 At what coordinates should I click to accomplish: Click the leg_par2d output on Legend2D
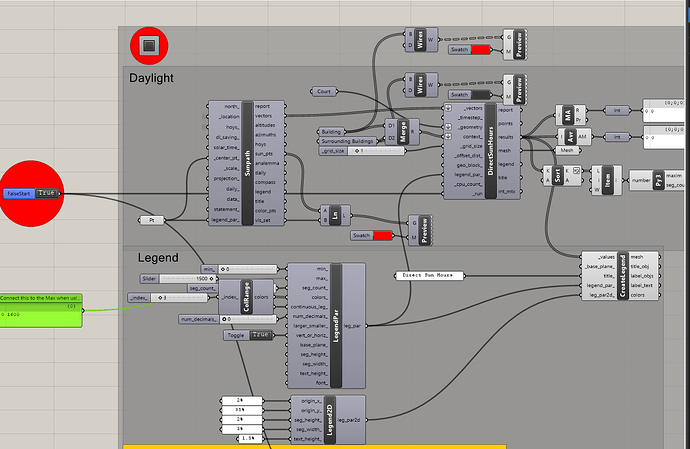(x=349, y=420)
